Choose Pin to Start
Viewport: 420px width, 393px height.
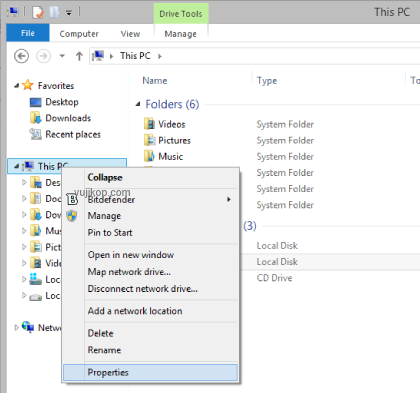click(150, 232)
